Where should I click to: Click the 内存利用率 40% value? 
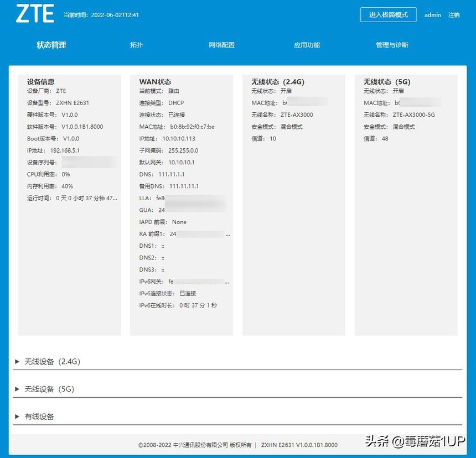pos(67,186)
